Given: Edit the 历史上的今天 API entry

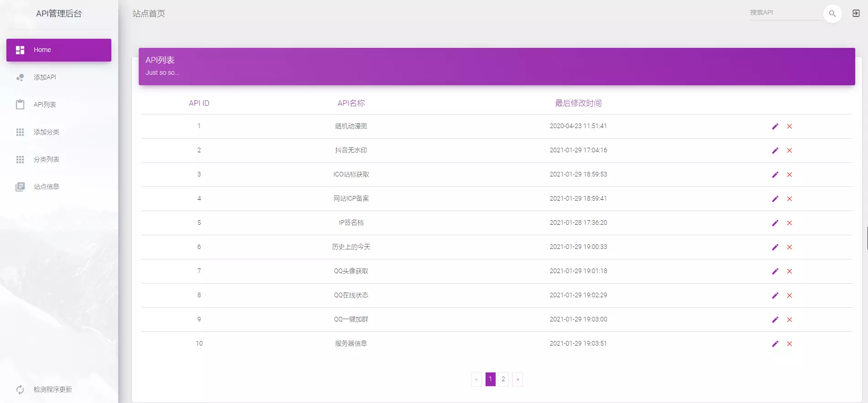Looking at the screenshot, I should pyautogui.click(x=775, y=247).
